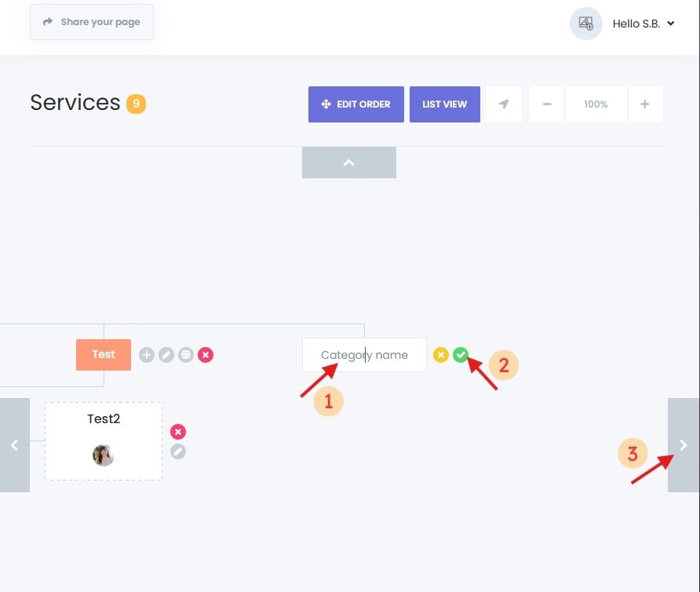Click the plus icon beside Test category

pyautogui.click(x=147, y=355)
